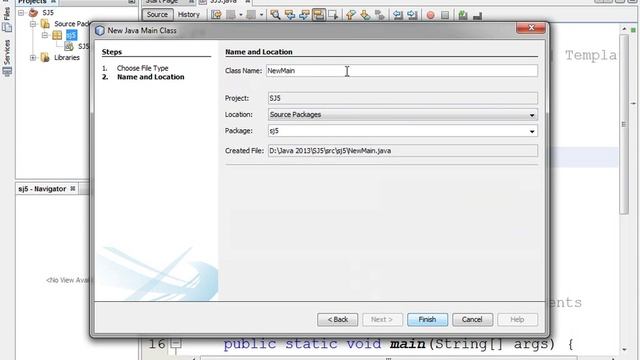Click the Back button in dialog
The image size is (640, 360).
(338, 320)
